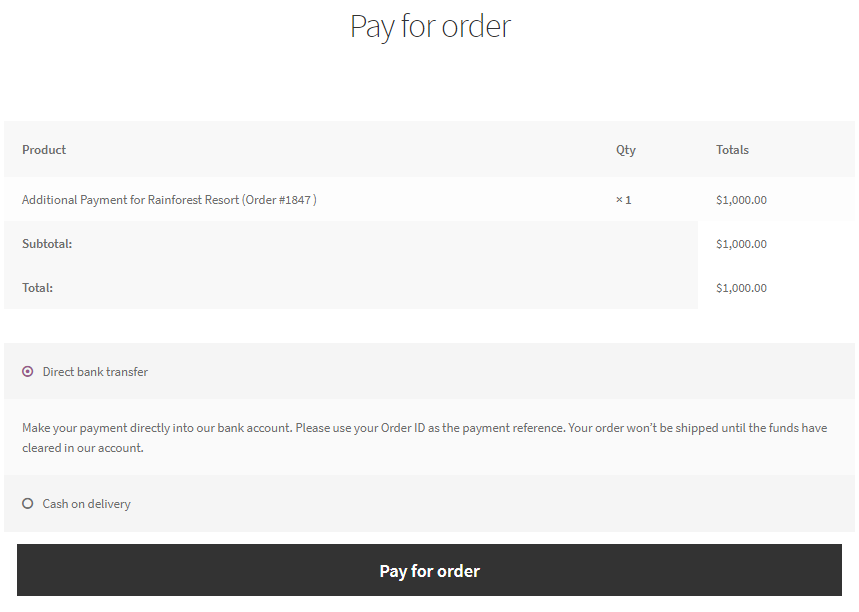The image size is (859, 612).
Task: Click the product row's $1,000.00 price
Action: 741,200
